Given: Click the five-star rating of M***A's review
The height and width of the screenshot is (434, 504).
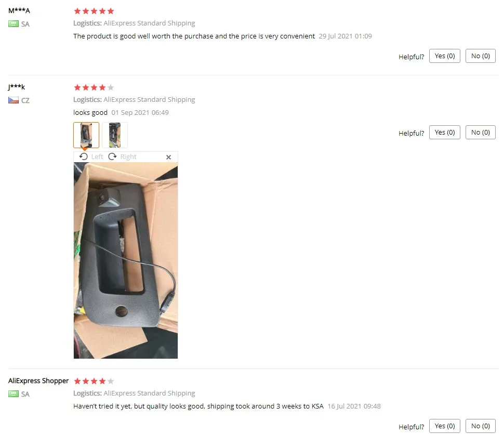Looking at the screenshot, I should pyautogui.click(x=94, y=11).
